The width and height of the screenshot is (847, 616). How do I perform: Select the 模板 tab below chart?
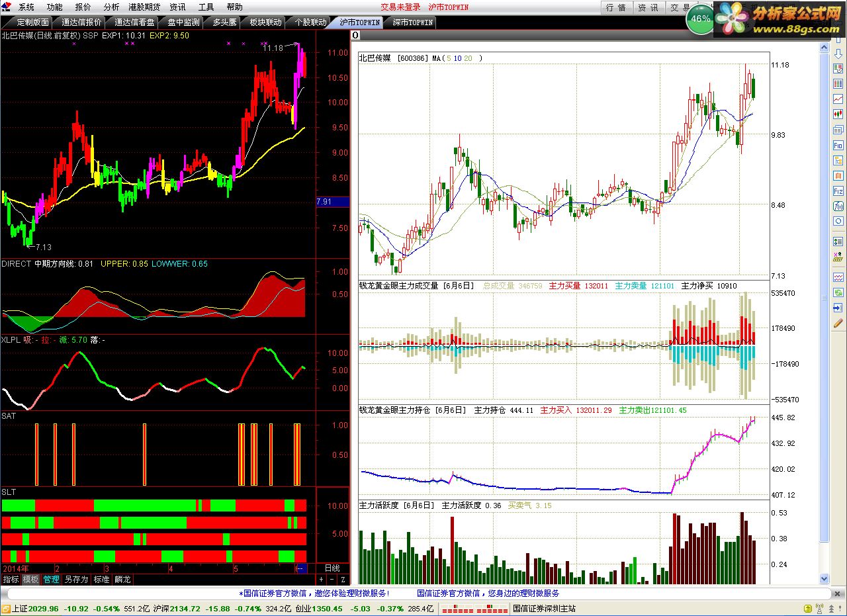click(31, 580)
